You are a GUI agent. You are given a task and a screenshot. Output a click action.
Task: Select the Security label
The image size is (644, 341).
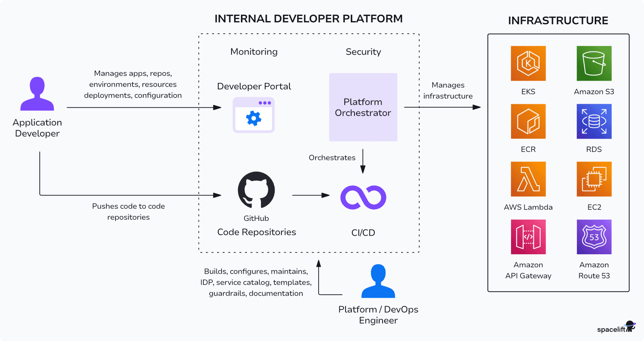click(x=363, y=52)
